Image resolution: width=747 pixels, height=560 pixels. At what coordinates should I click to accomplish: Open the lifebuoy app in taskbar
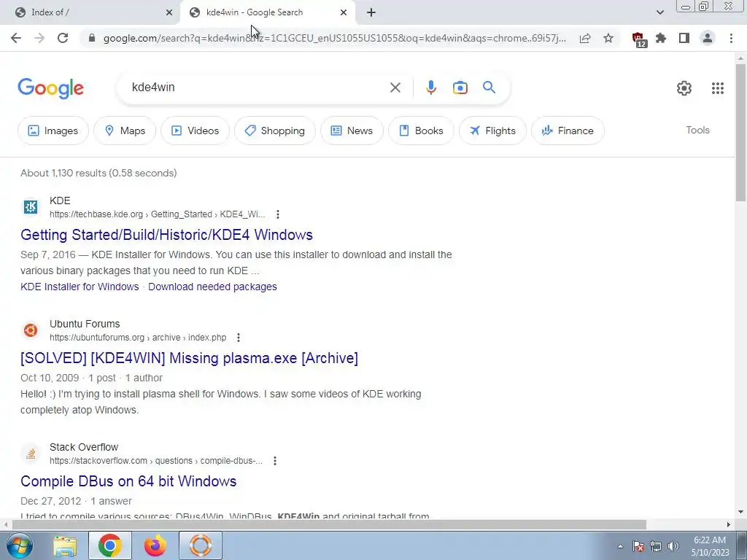tap(200, 545)
